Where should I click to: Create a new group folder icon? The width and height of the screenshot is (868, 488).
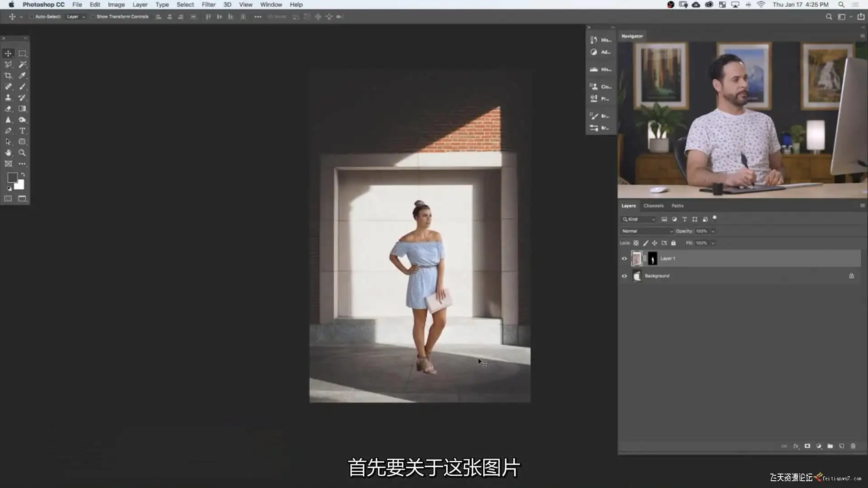click(830, 446)
